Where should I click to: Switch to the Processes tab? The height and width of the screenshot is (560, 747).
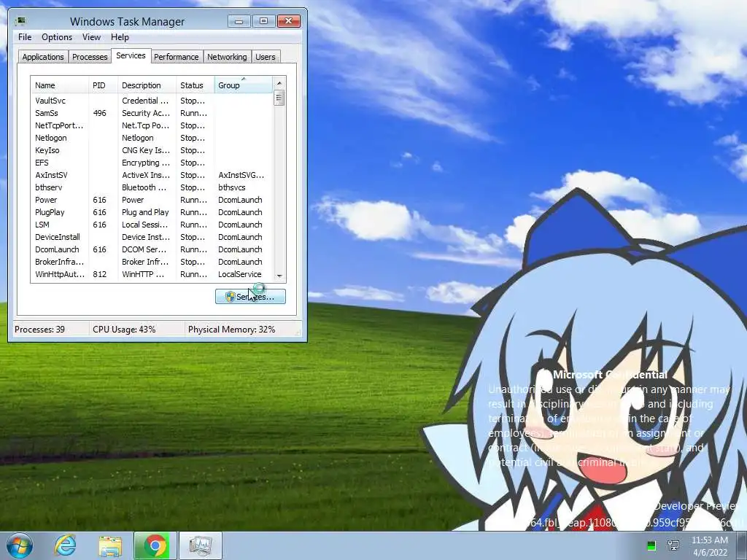point(90,57)
